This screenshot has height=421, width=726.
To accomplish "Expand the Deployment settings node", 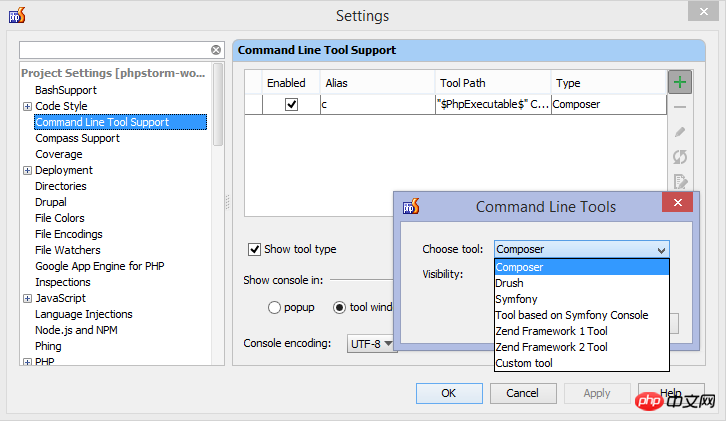I will tap(27, 170).
